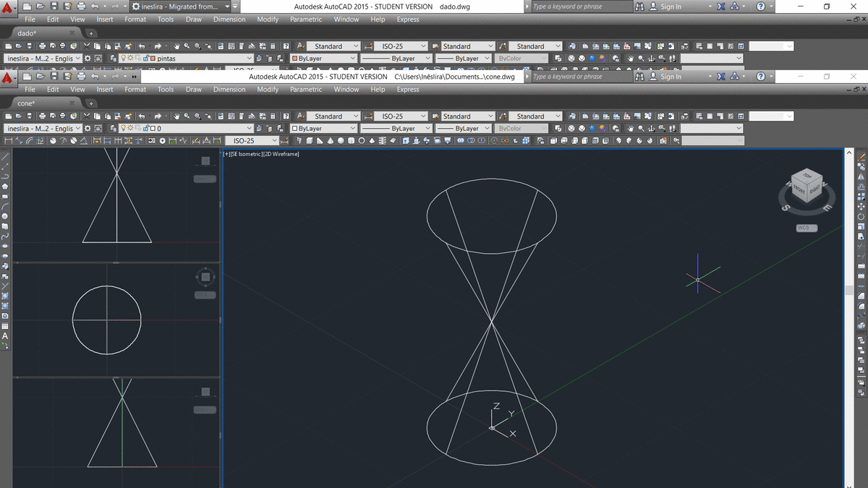Viewport: 868px width, 488px height.
Task: Open layer 0 dropdown in cone window
Action: pyautogui.click(x=187, y=129)
